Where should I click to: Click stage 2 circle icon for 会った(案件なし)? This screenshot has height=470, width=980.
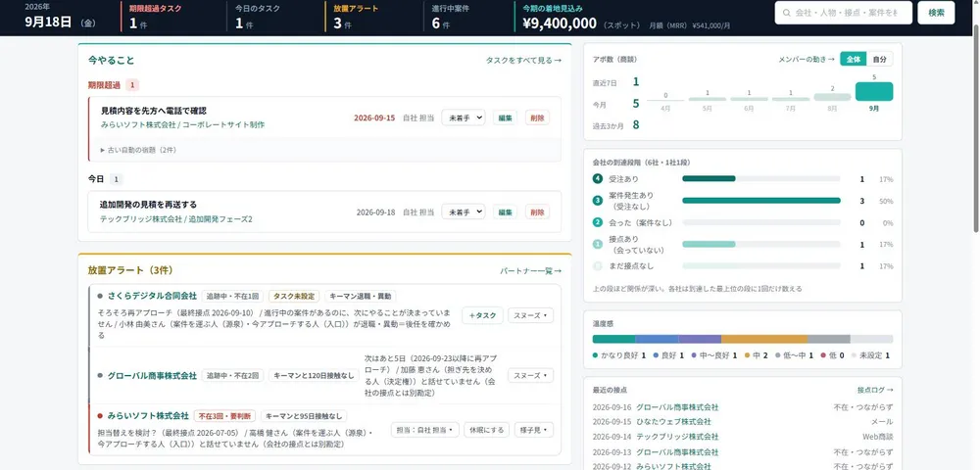(x=598, y=223)
